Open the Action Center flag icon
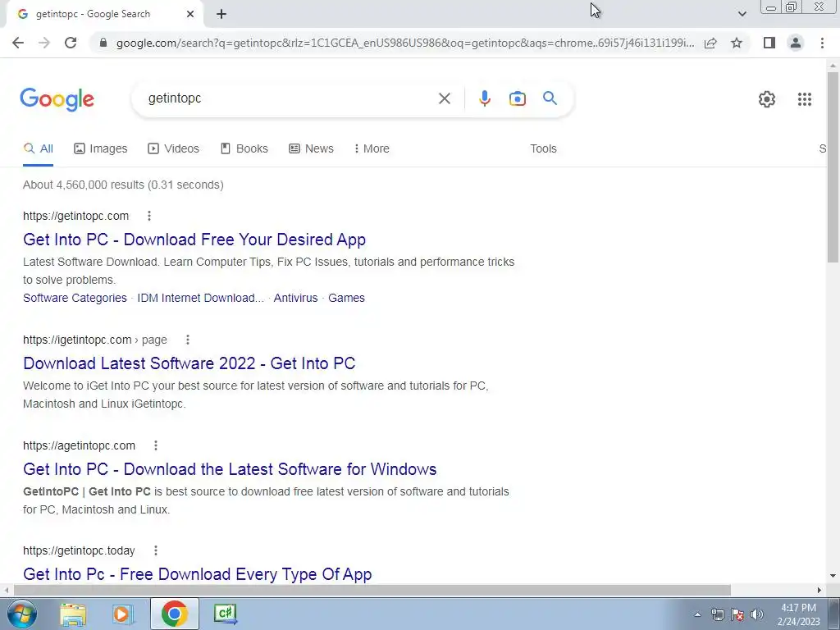Viewport: 840px width, 630px height. 737,614
